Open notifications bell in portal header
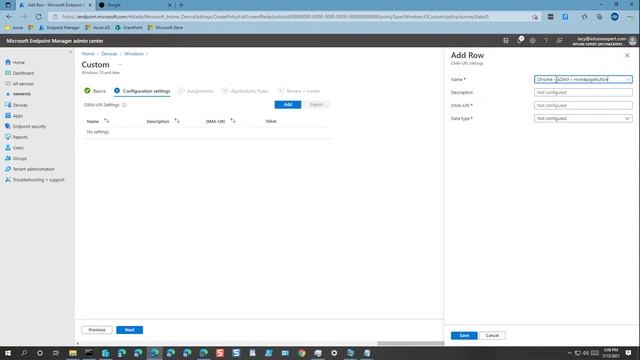Screen dimensions: 640x360 520,40
